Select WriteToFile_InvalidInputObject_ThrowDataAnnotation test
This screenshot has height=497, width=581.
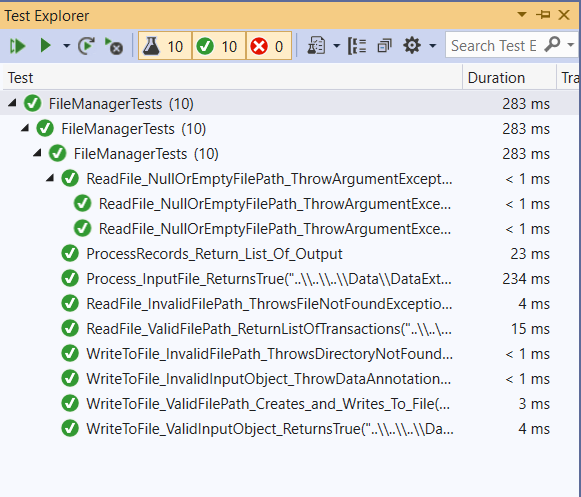click(289, 379)
